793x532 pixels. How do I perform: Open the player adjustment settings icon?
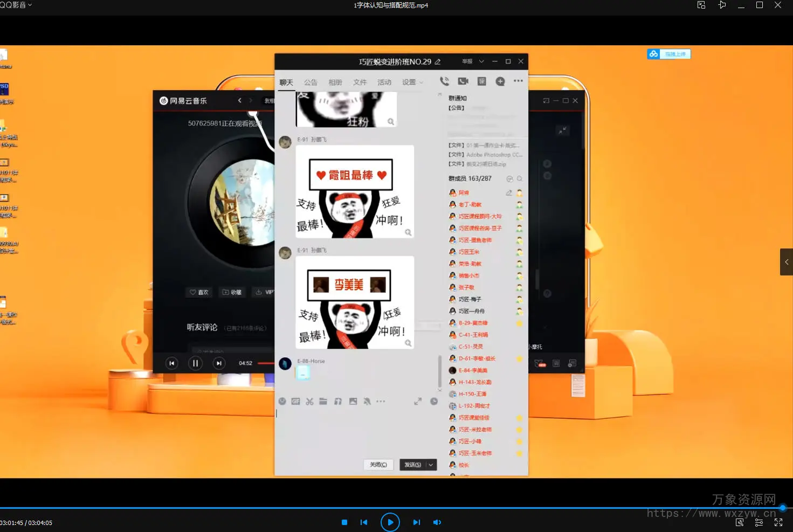coord(759,522)
